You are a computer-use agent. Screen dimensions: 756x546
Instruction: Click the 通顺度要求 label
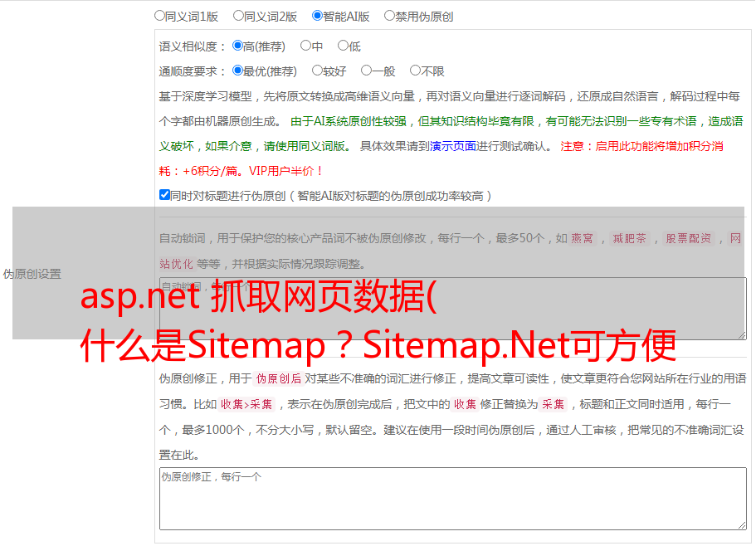(x=192, y=72)
